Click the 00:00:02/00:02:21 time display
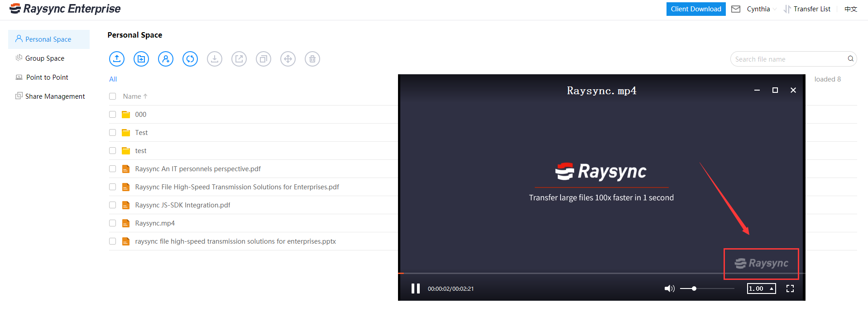868x327 pixels. coord(451,289)
